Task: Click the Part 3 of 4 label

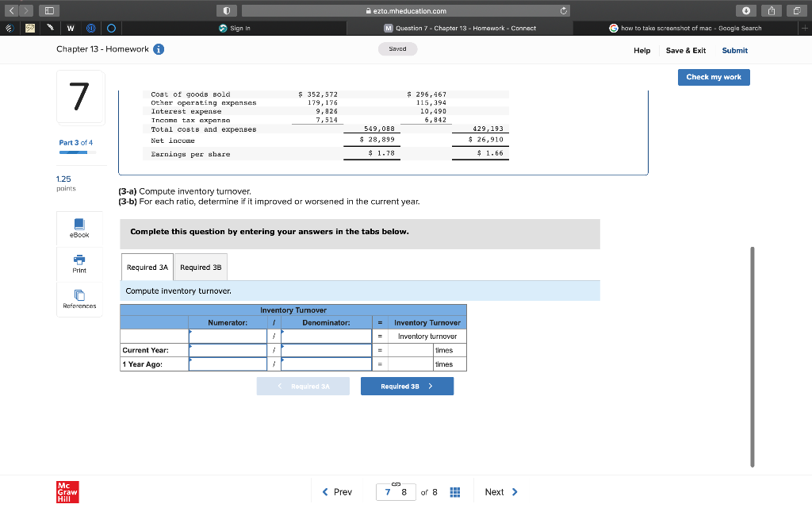Action: click(76, 143)
